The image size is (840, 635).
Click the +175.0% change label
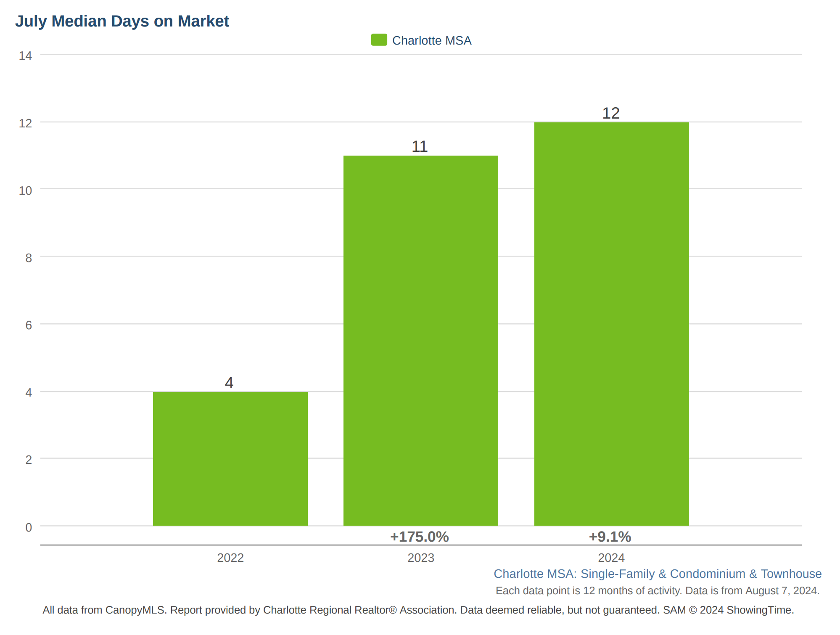(x=420, y=537)
